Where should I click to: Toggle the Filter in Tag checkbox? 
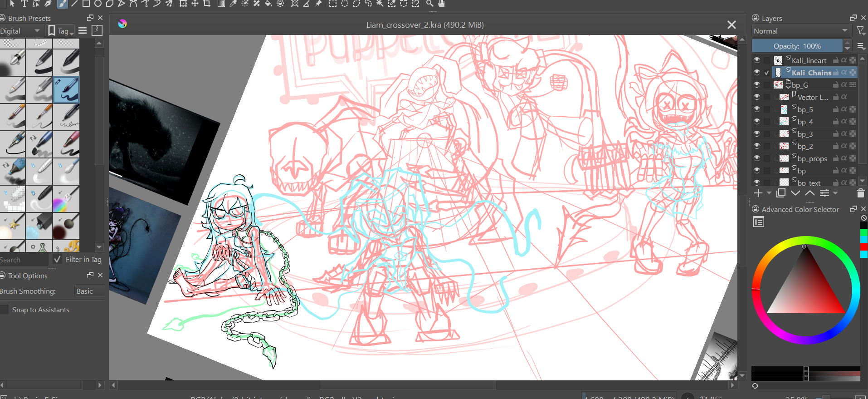point(57,259)
